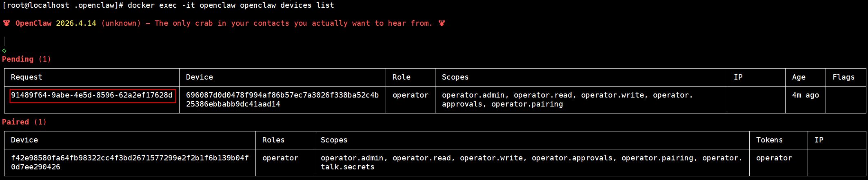
Task: Click the OpenClaw 2026.4.14 version text
Action: click(56, 23)
